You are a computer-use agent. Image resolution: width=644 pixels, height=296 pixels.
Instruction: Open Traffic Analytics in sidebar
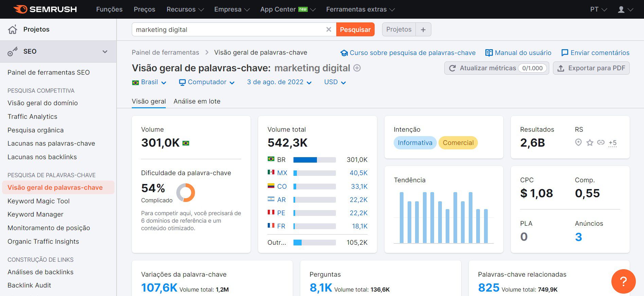pos(32,117)
